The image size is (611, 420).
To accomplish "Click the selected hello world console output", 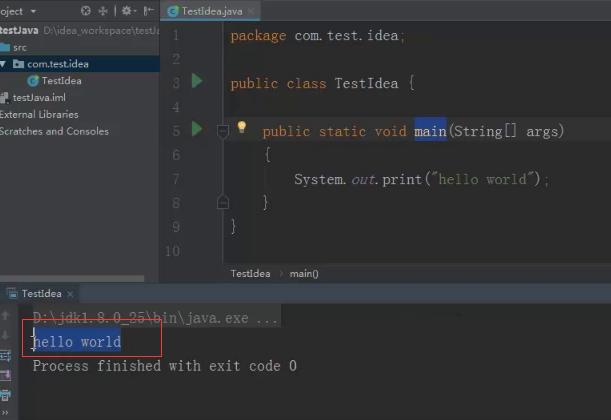I will [77, 342].
